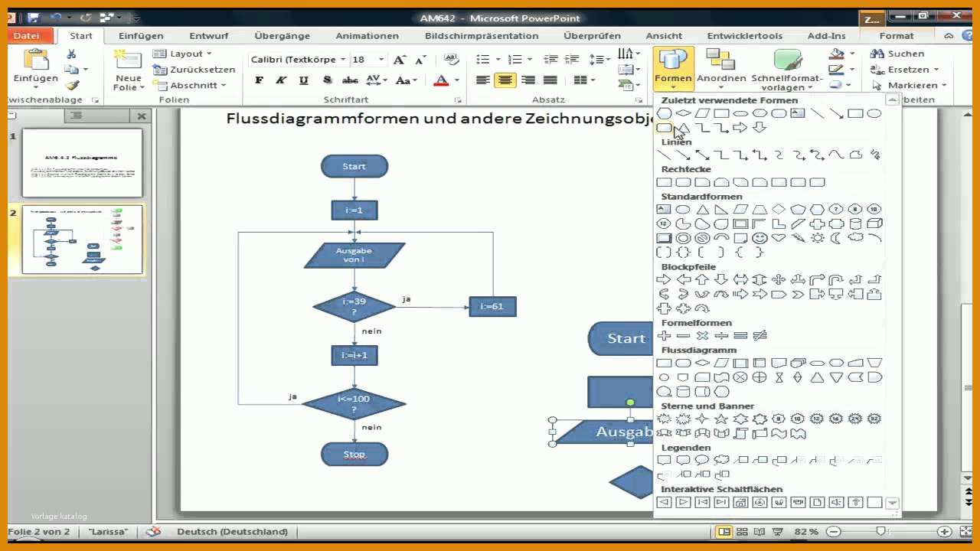The image size is (980, 551).
Task: Open the Layout dropdown in Folien group
Action: pyautogui.click(x=182, y=54)
